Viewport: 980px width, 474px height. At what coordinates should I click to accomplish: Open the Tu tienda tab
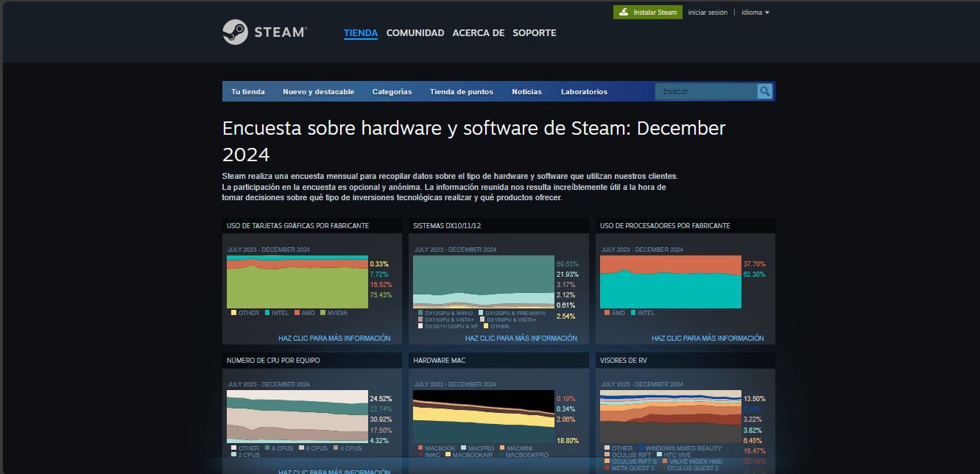(248, 92)
